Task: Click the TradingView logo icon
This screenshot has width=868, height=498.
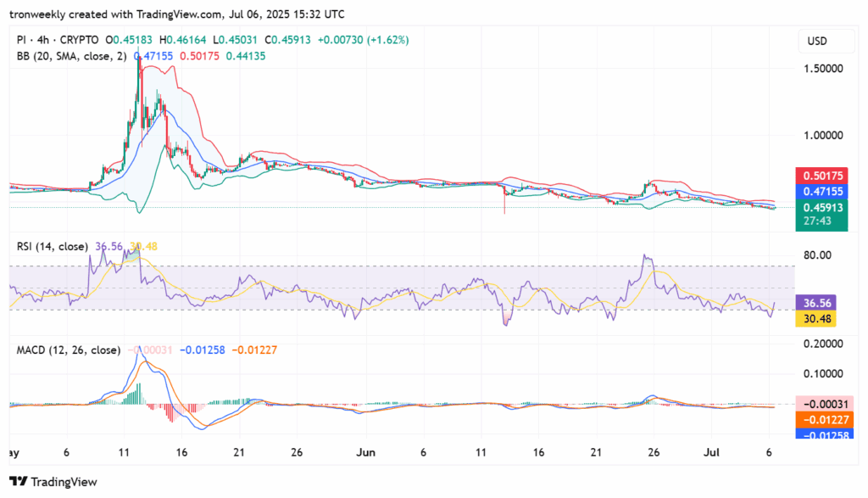Action: [x=19, y=481]
